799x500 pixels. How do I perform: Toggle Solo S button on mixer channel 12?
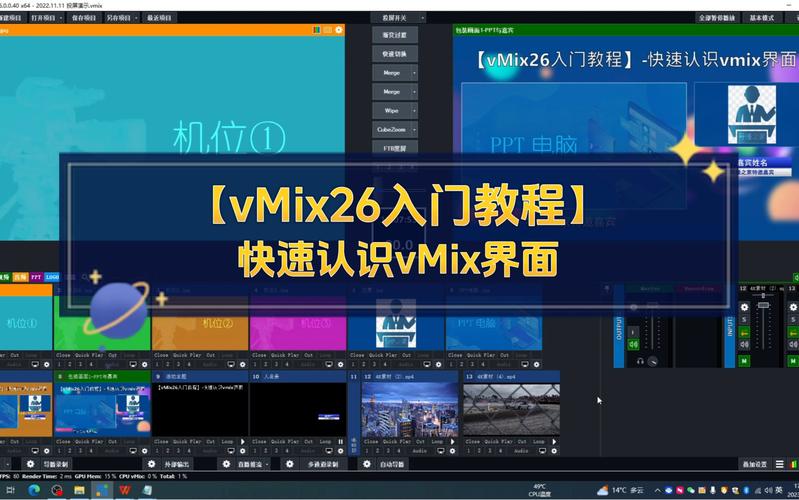pos(744,320)
